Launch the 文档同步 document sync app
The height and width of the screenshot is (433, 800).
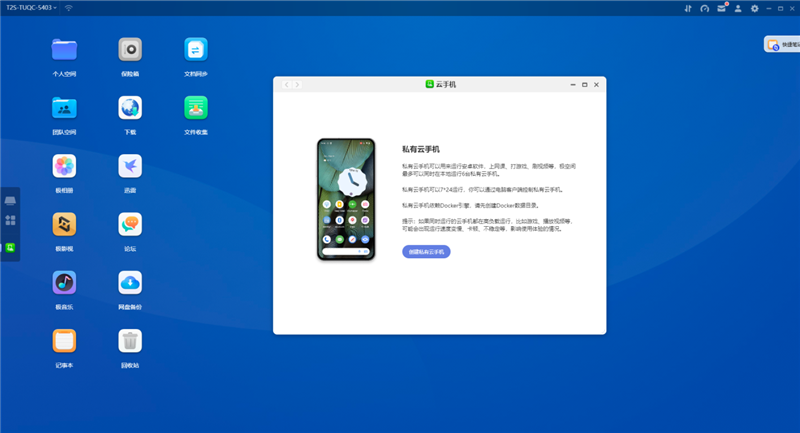point(196,49)
